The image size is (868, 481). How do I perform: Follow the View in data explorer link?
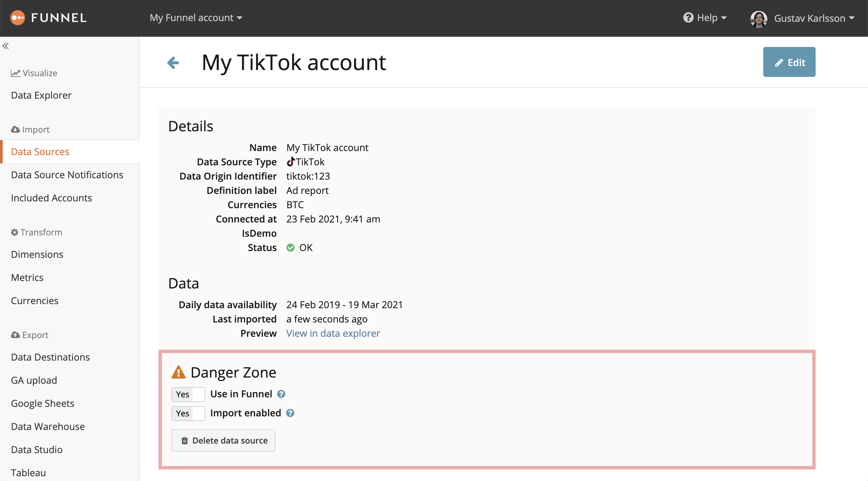pyautogui.click(x=333, y=333)
